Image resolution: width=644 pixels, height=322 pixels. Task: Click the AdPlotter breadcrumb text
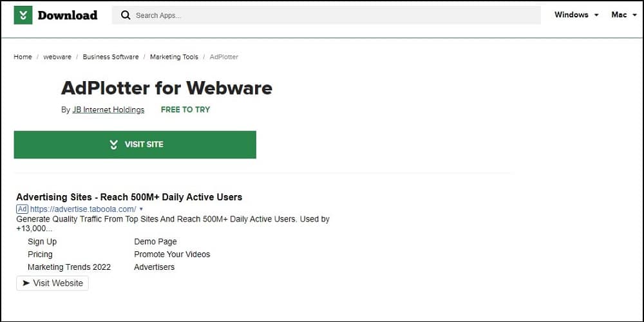(224, 57)
